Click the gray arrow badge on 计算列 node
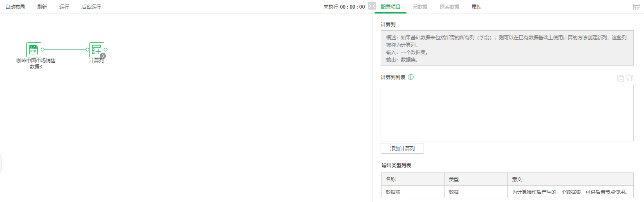Viewport: 644px width, 202px height. (103, 56)
